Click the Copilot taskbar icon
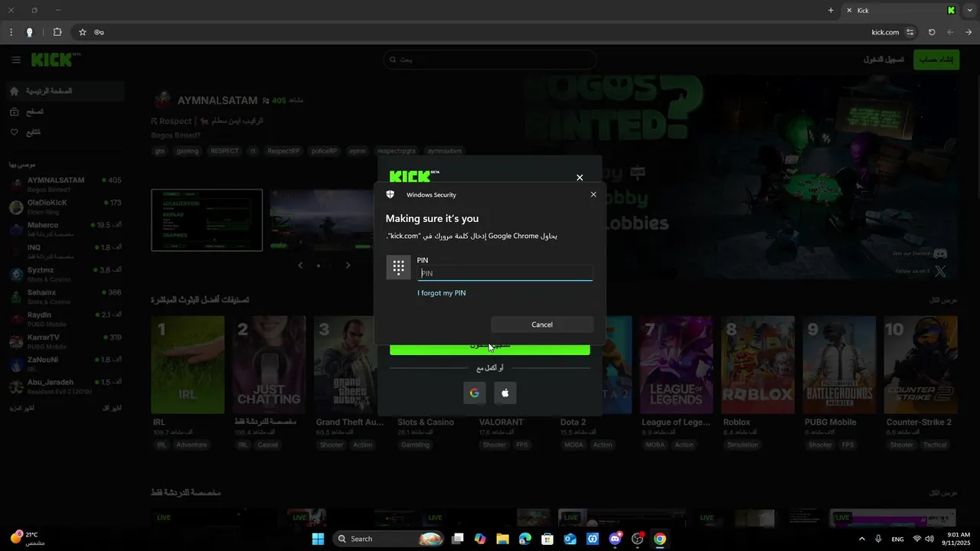The image size is (980, 551). pos(480,539)
